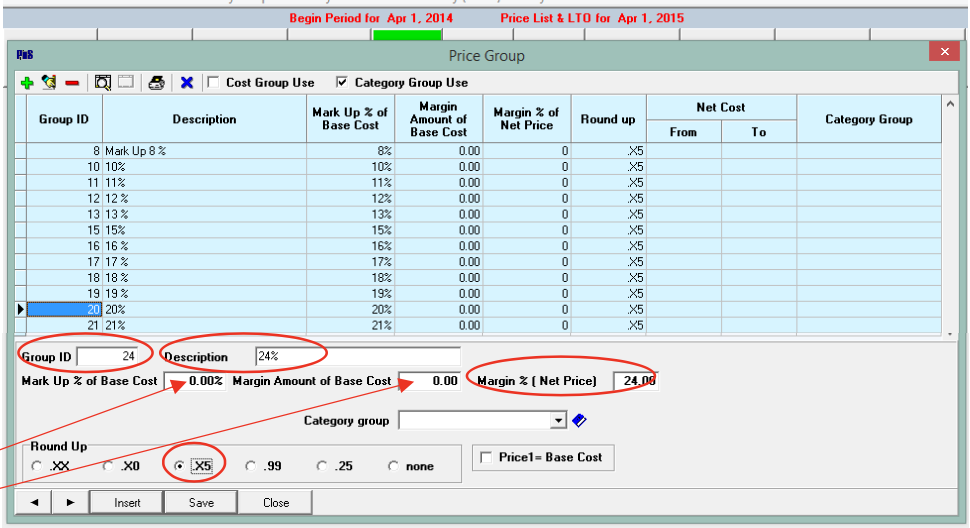This screenshot has width=970, height=528.
Task: Click the Description column header
Action: tap(204, 119)
